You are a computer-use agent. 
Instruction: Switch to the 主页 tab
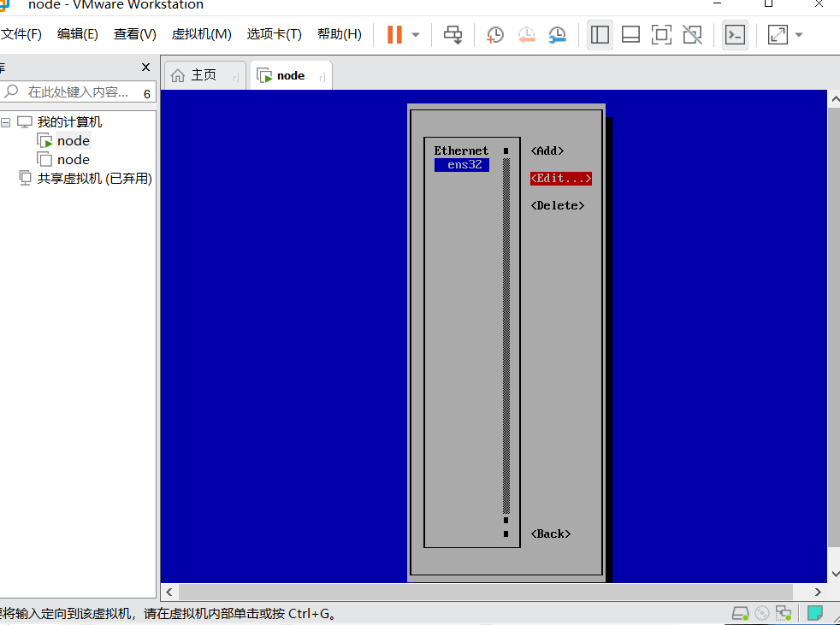point(204,75)
